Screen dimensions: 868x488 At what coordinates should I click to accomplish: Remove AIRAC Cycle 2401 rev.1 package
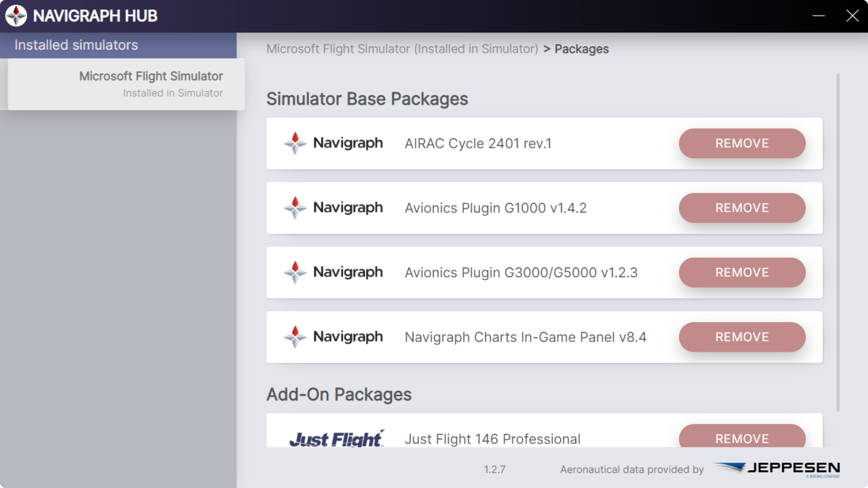pyautogui.click(x=742, y=143)
